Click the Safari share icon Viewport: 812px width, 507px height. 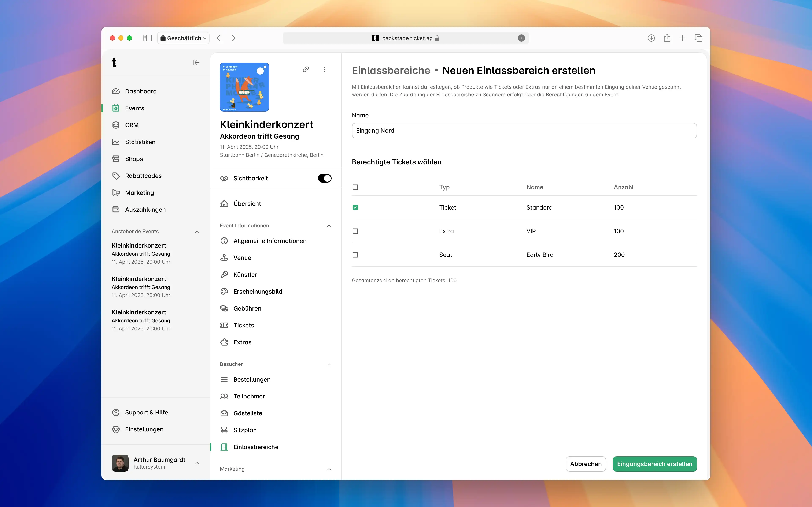[x=667, y=38]
